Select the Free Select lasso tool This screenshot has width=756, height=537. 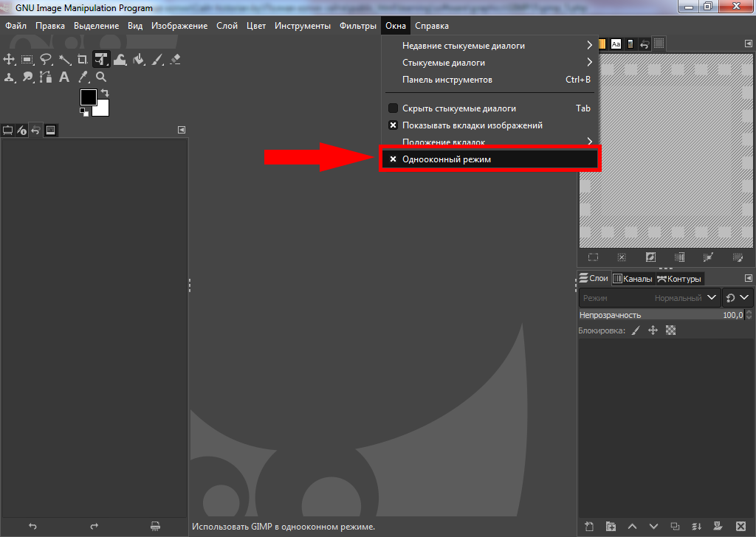[x=46, y=60]
